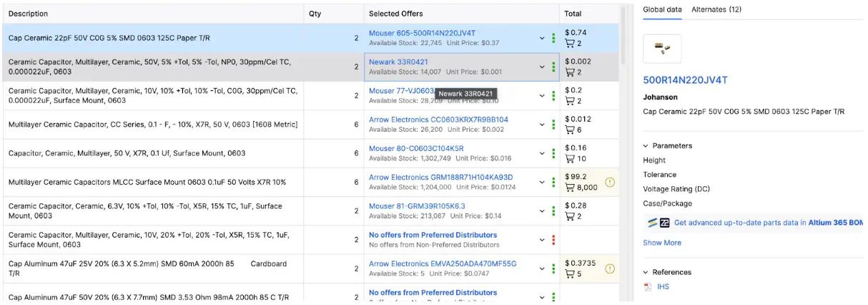Expand the offer dropdown for Newark 33R0421
The height and width of the screenshot is (305, 868).
click(542, 67)
